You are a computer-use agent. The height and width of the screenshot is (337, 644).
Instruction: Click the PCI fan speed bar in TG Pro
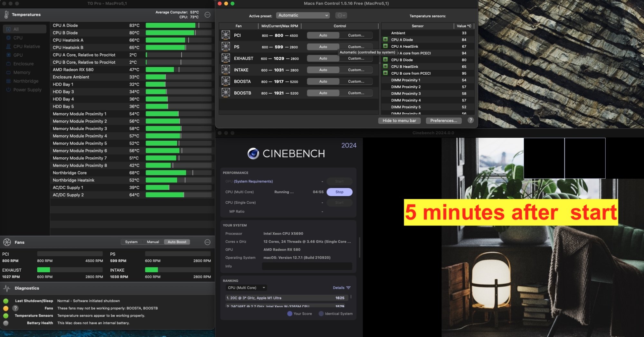click(x=70, y=254)
